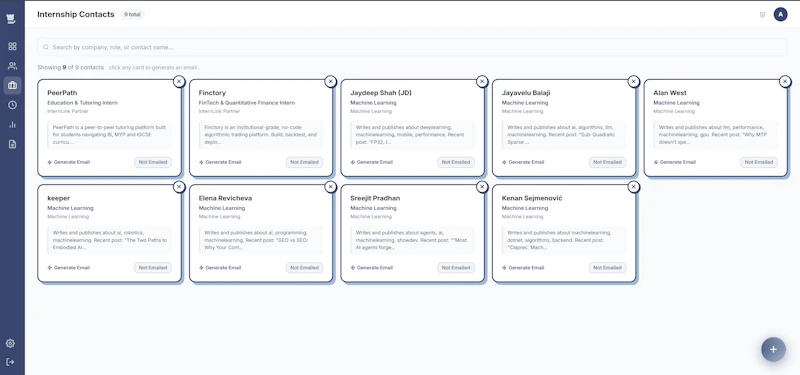Click the PeerPath card title
This screenshot has width=800, height=375.
point(62,93)
